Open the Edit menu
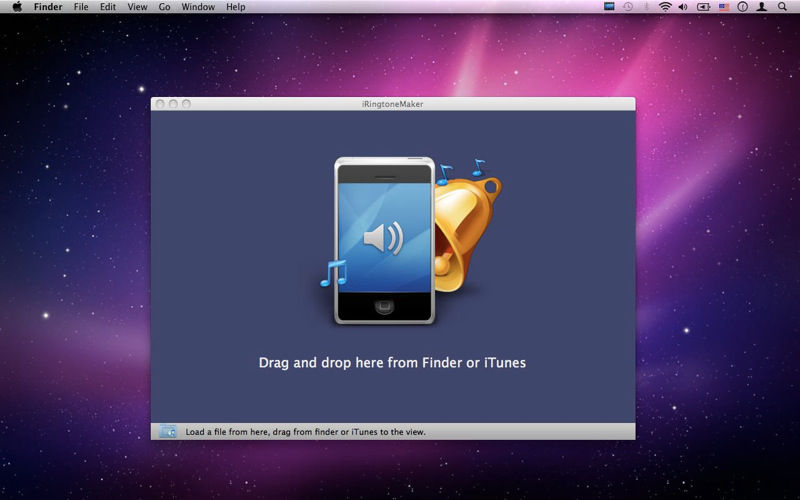The width and height of the screenshot is (800, 500). 108,7
